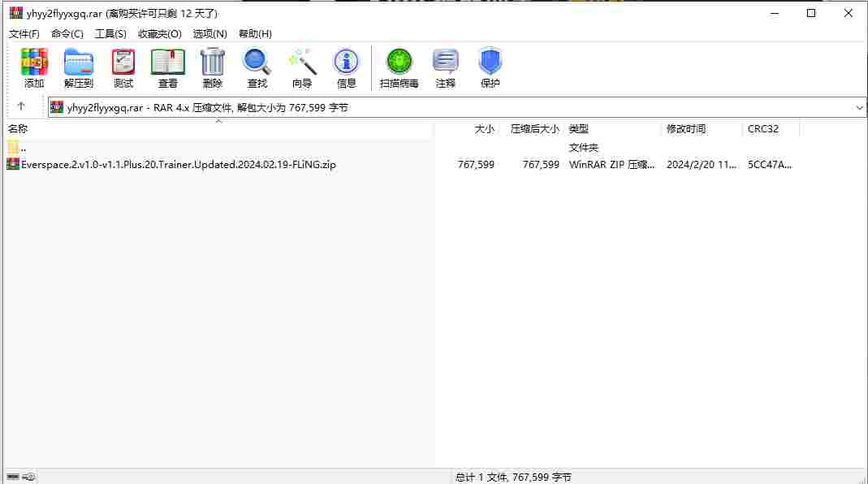The height and width of the screenshot is (484, 868).
Task: Select the Everspace.2 Trainer zip file name
Action: [179, 165]
